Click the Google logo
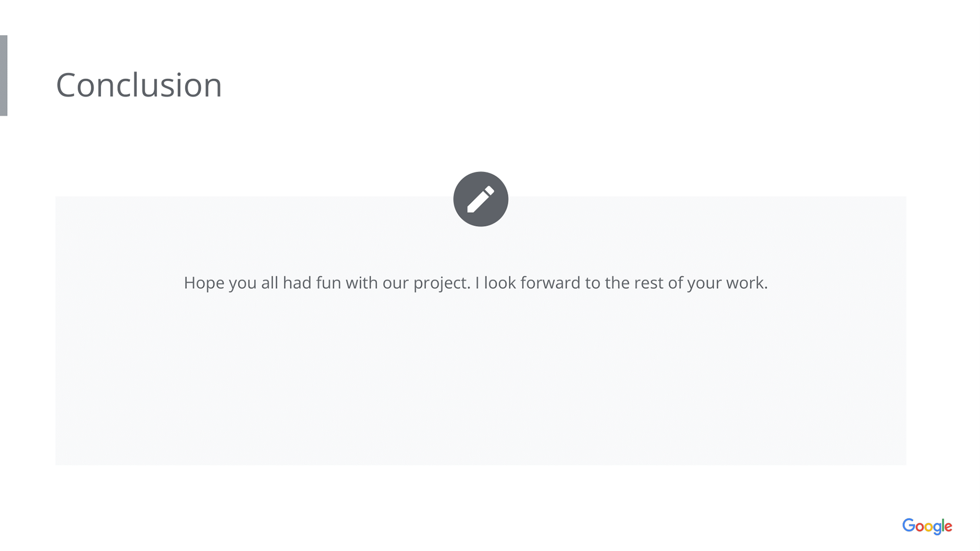This screenshot has width=980, height=551. (x=927, y=527)
